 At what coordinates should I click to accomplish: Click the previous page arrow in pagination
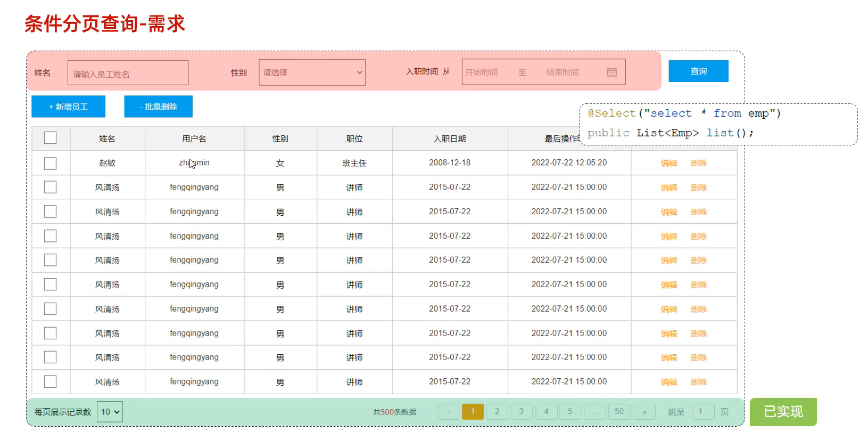448,412
